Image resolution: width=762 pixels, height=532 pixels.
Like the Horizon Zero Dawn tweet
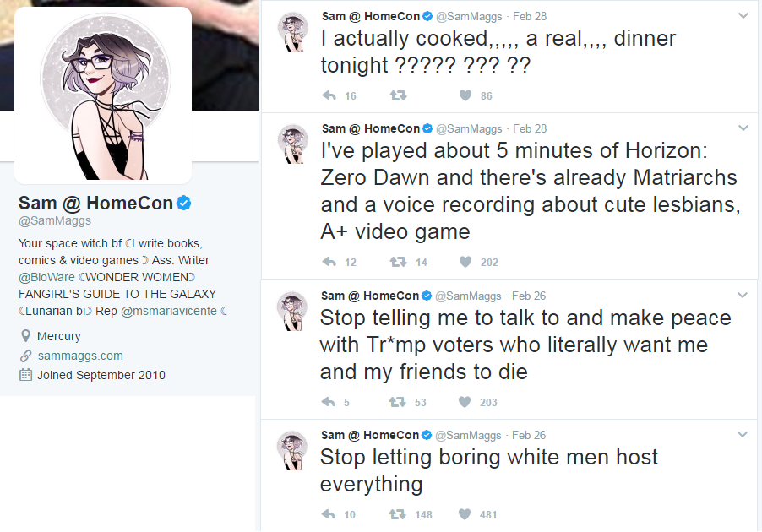(465, 262)
